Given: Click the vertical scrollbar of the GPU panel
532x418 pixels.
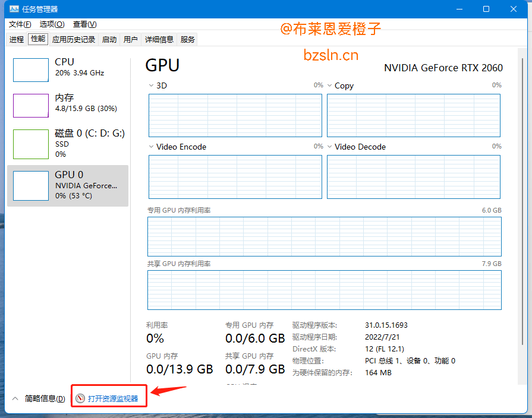Looking at the screenshot, I should (522, 202).
